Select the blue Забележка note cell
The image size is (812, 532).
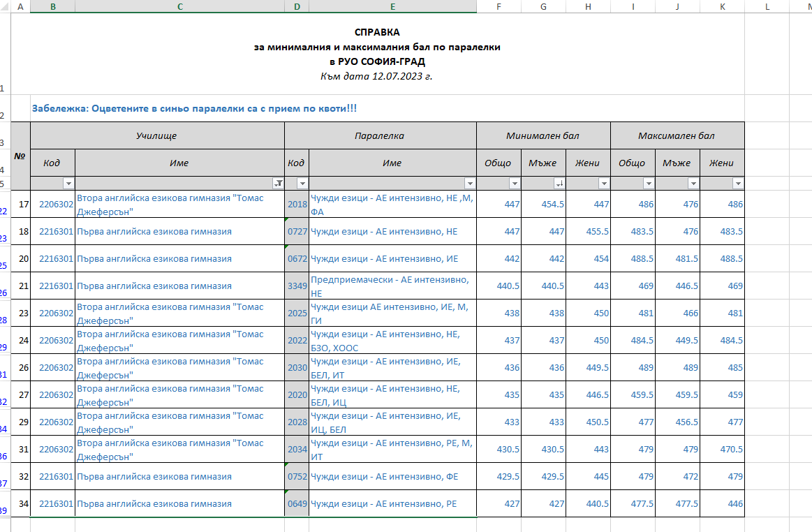coord(194,109)
